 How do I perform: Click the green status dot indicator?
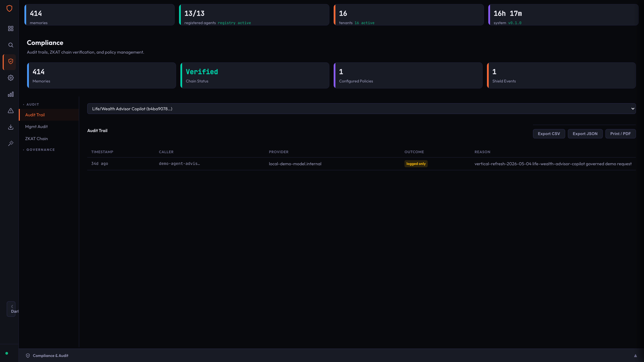[7, 353]
